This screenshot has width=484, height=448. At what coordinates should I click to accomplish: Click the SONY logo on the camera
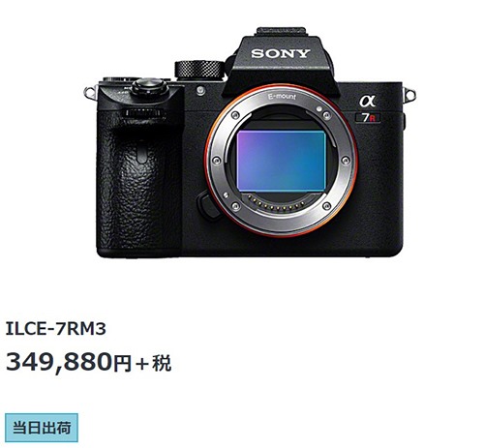[281, 53]
